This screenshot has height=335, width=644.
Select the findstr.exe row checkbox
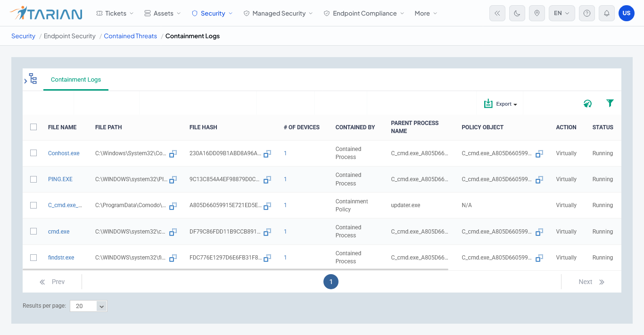33,258
